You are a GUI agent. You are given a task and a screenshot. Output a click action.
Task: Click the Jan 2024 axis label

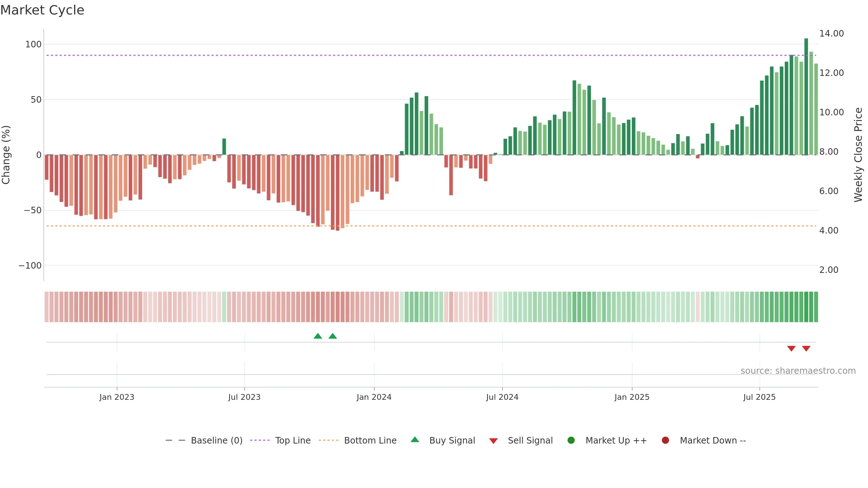pos(374,397)
